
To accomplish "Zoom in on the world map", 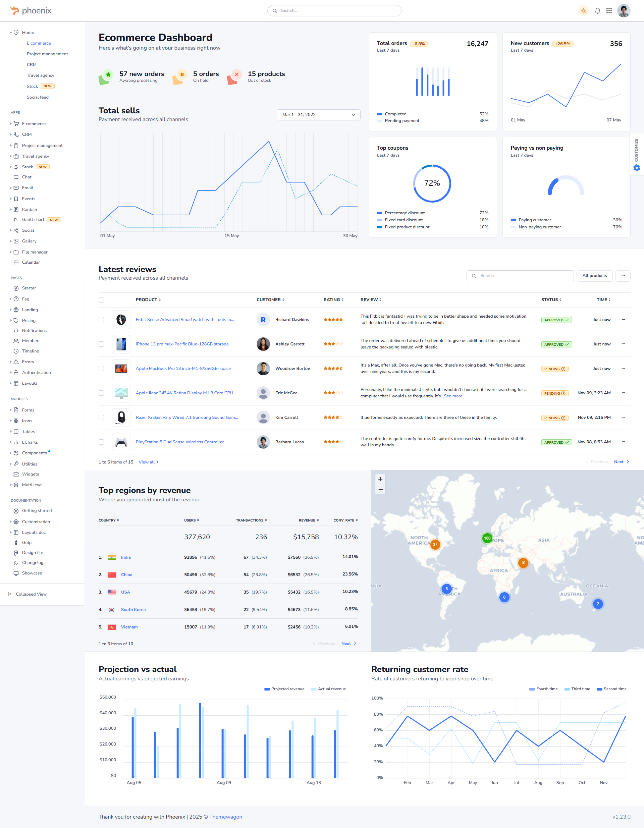I will click(x=380, y=479).
